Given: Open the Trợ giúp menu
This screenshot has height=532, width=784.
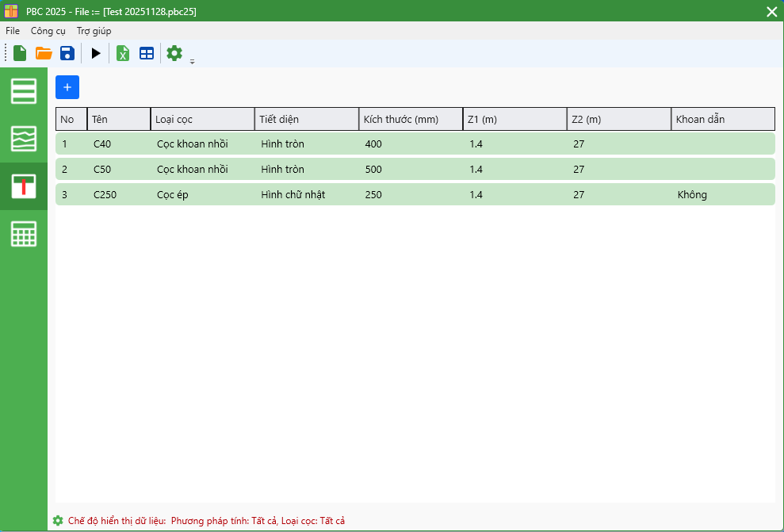Looking at the screenshot, I should tap(94, 31).
